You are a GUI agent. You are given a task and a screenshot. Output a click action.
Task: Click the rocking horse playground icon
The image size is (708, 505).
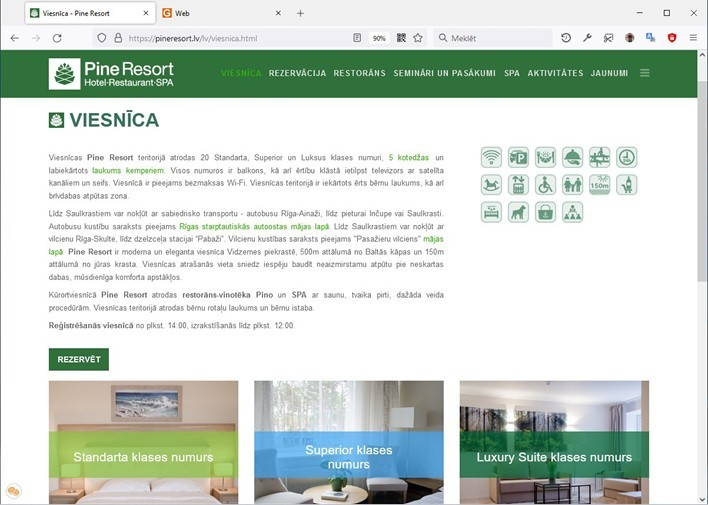(491, 185)
